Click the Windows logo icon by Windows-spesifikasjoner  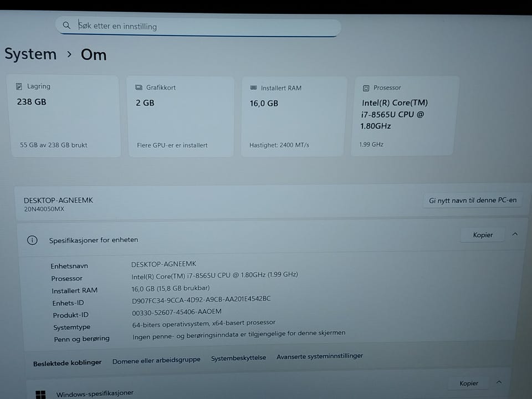[40, 395]
